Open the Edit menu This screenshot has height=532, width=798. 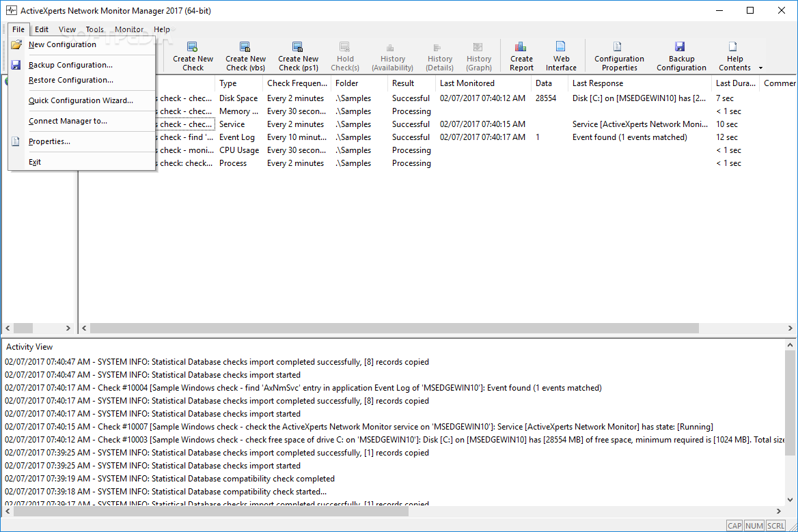coord(42,29)
